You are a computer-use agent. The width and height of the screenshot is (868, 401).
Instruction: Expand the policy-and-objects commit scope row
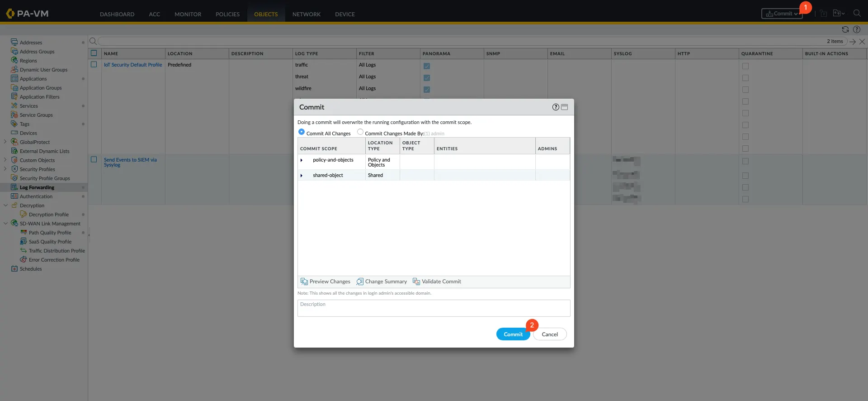pos(302,160)
